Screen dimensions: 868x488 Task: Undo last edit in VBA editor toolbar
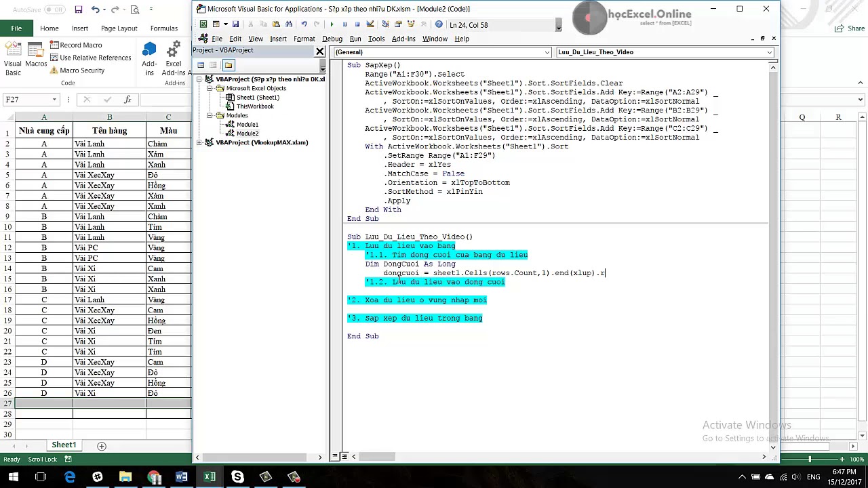click(x=304, y=24)
